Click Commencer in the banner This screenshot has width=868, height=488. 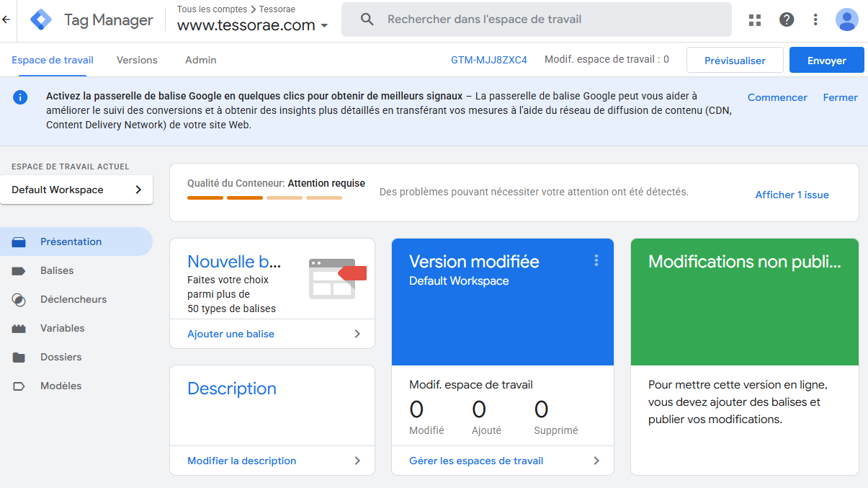click(x=777, y=97)
